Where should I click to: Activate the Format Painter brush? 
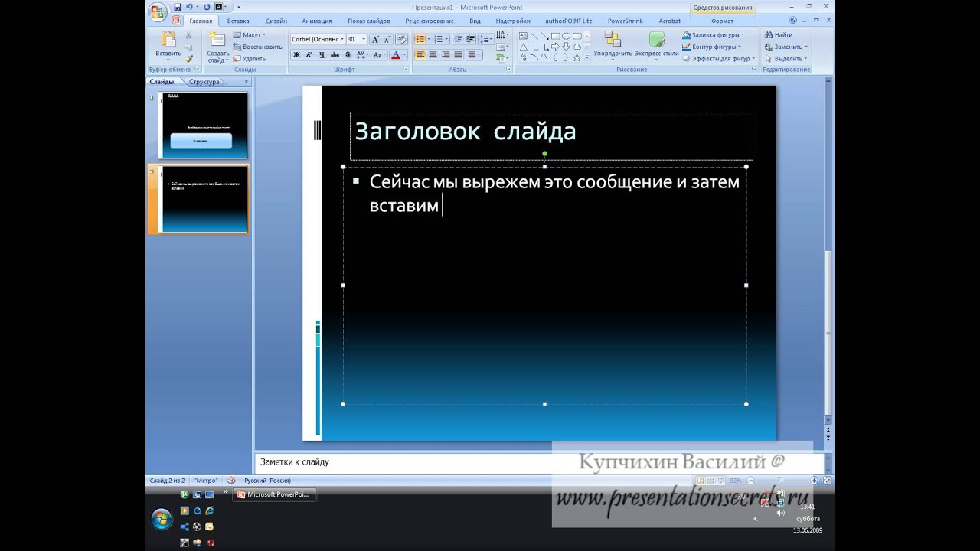coord(188,58)
